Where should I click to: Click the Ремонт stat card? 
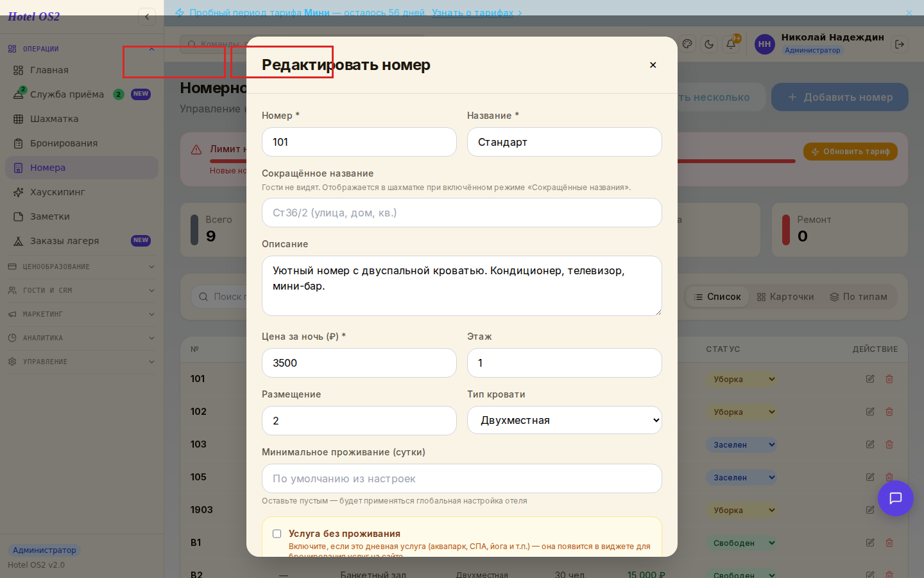point(840,230)
